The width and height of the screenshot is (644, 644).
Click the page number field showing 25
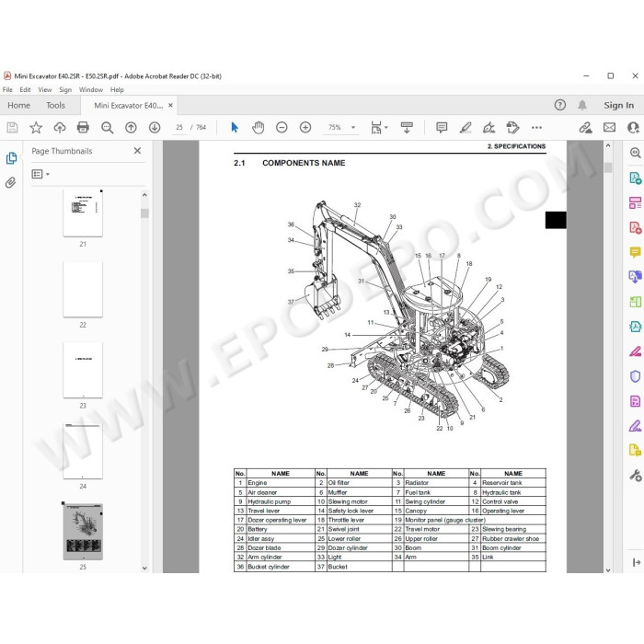click(179, 128)
